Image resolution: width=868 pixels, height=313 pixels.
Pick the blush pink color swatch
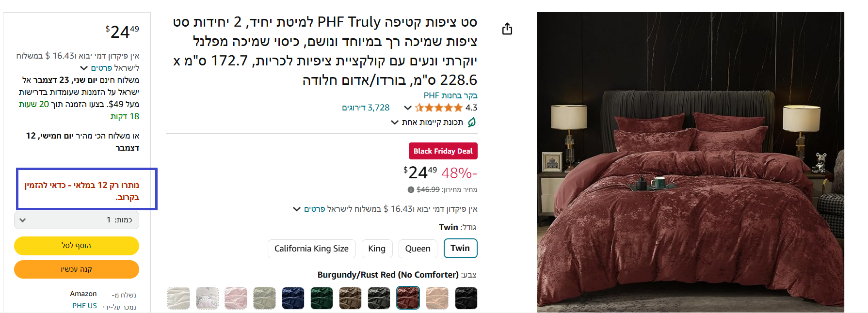pos(236,298)
